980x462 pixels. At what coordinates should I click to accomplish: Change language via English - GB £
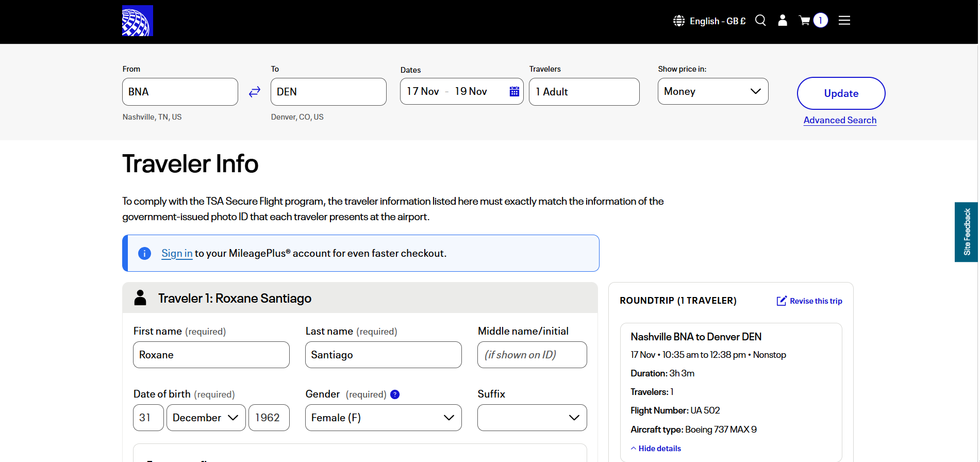click(710, 21)
